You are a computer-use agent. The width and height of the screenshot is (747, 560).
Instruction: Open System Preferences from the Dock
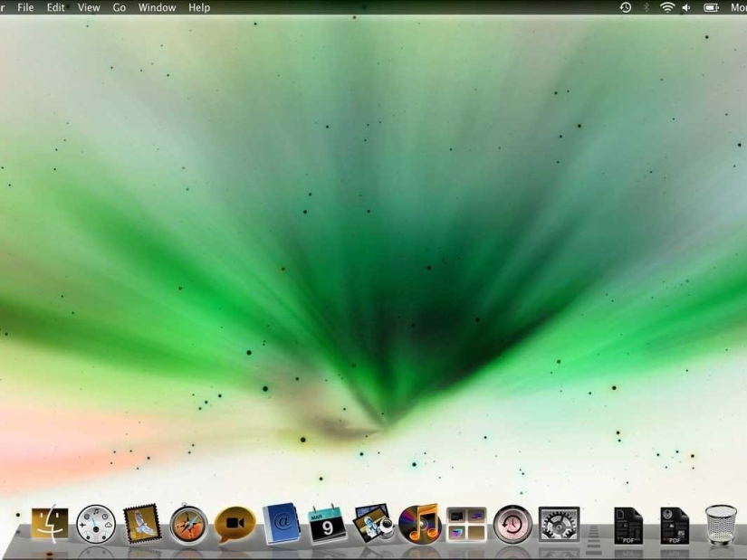[560, 525]
